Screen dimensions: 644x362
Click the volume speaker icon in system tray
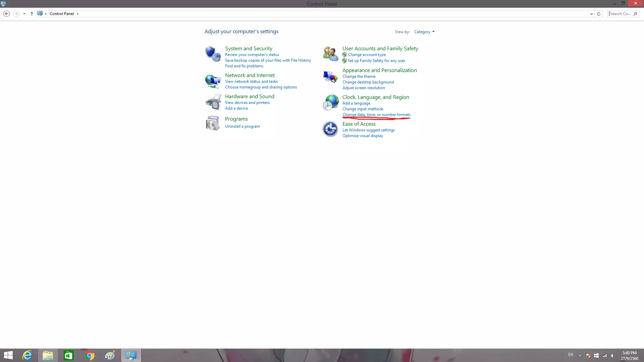pos(612,355)
